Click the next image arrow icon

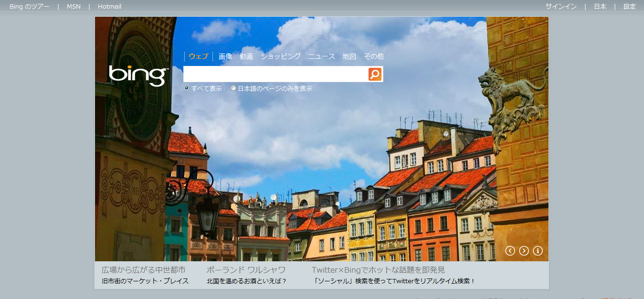(524, 251)
